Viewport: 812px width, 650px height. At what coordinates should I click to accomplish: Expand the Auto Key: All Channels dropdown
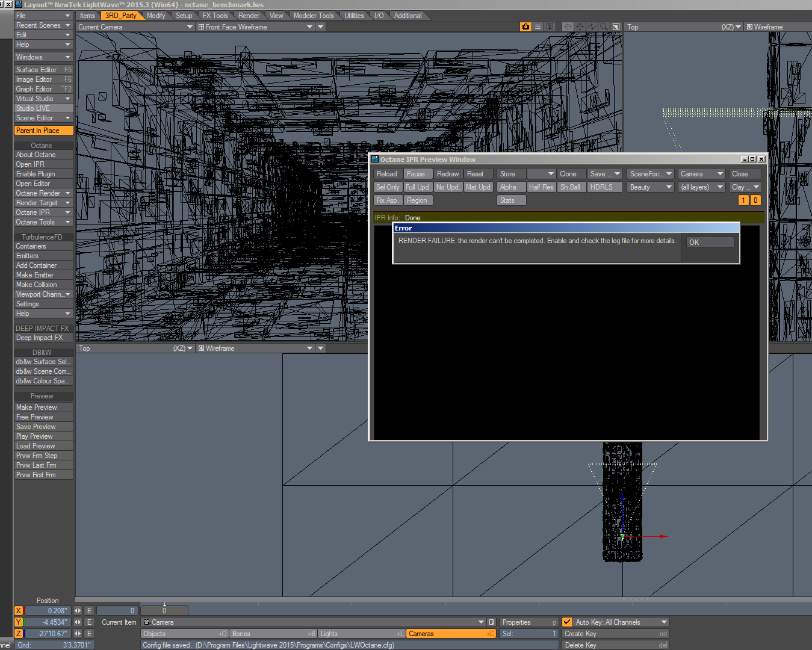(622, 622)
